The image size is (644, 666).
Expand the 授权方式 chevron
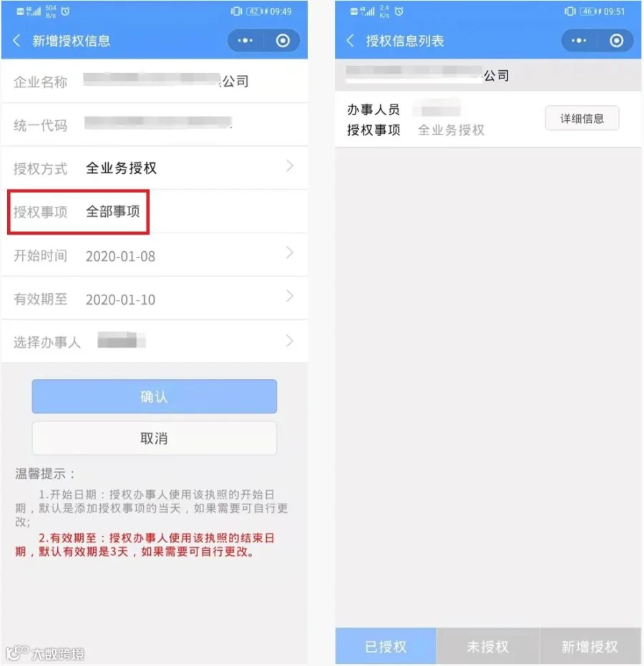coord(290,166)
